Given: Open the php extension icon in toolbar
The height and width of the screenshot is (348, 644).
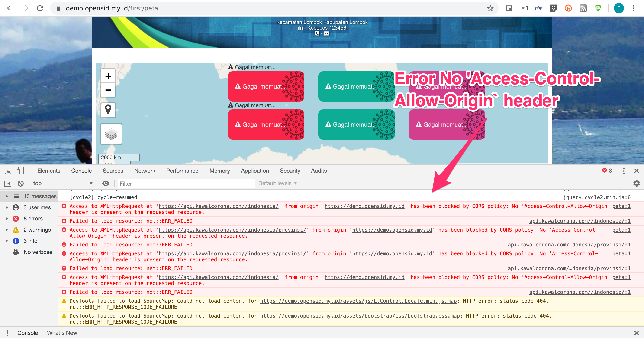Looking at the screenshot, I should [539, 8].
